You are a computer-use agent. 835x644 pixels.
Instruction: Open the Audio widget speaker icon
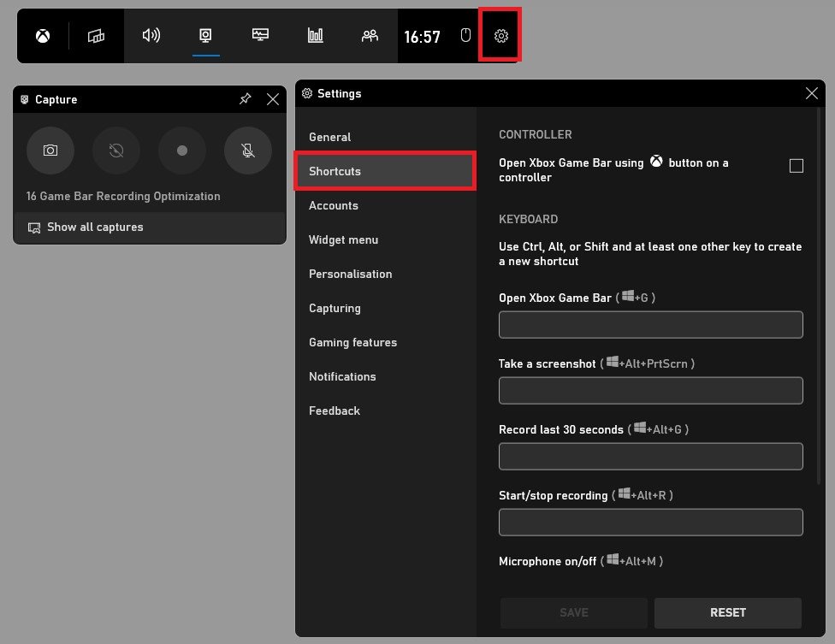click(x=151, y=36)
